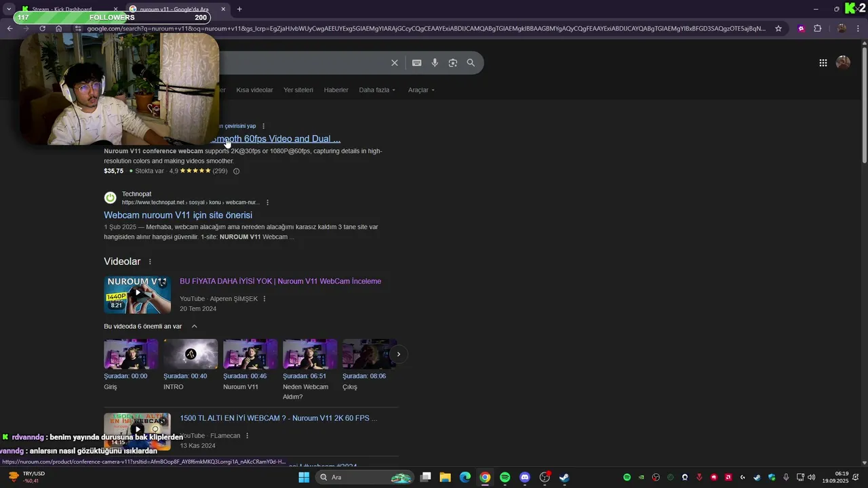Open '1500 TL ALTI EN İYİ WEBCAM' video
Screen dimensions: 868x488
278,418
